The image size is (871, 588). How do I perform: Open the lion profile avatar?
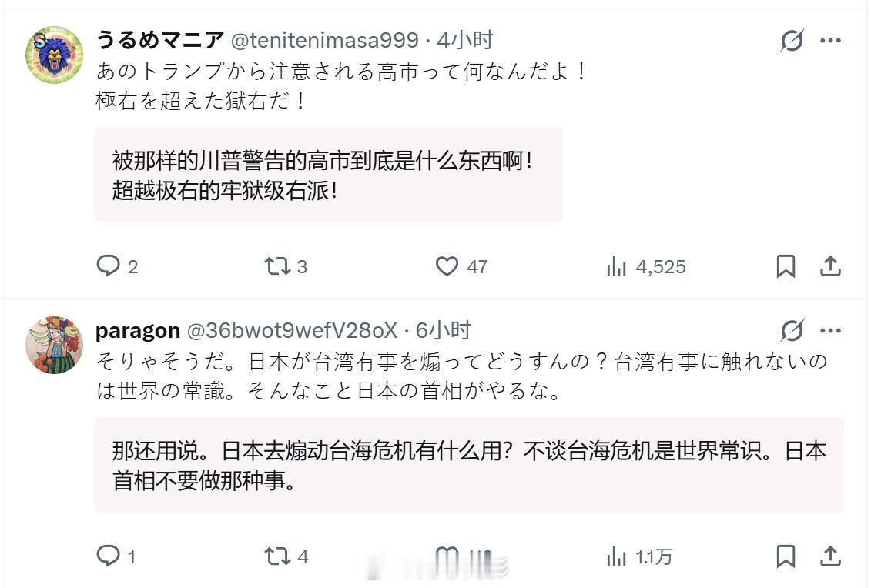pos(54,55)
